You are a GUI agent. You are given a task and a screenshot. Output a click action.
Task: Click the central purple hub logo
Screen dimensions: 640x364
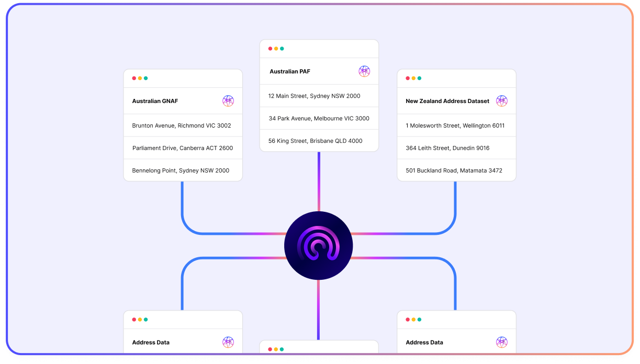point(319,245)
